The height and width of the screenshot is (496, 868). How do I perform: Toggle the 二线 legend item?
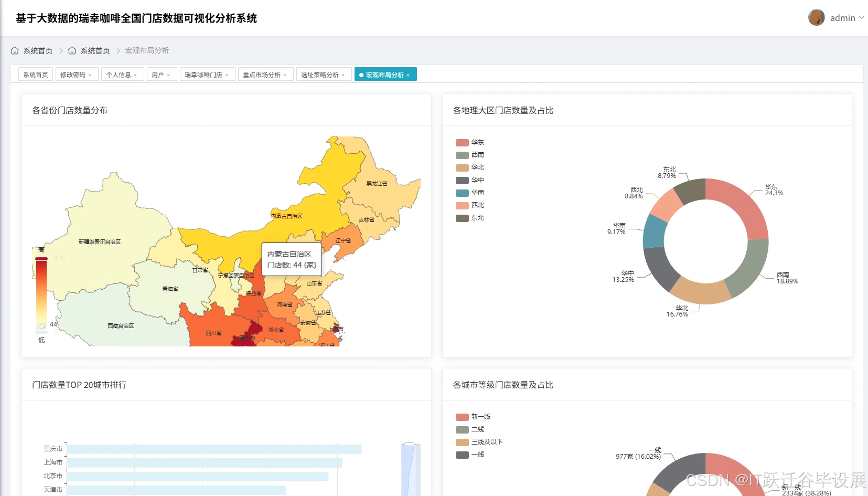pyautogui.click(x=470, y=429)
